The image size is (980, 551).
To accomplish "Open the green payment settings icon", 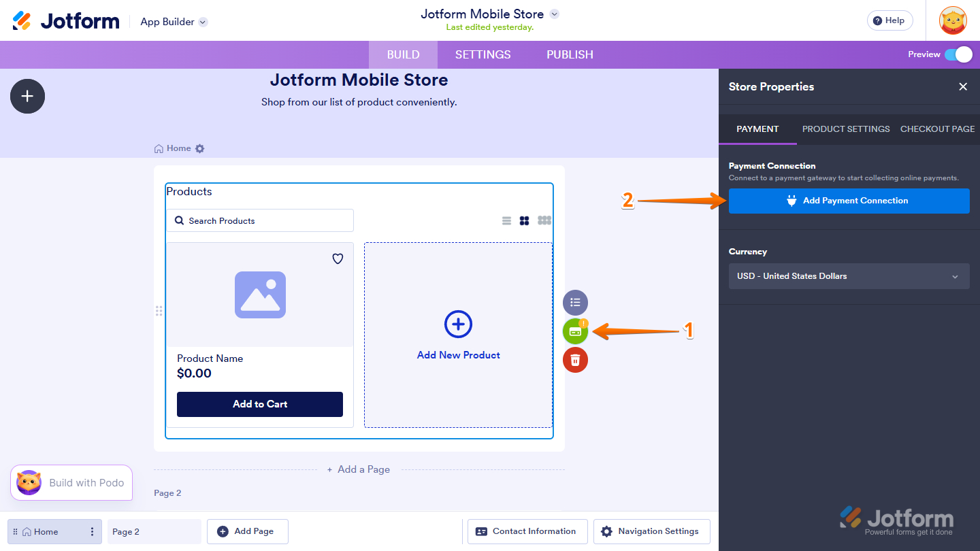I will [575, 331].
